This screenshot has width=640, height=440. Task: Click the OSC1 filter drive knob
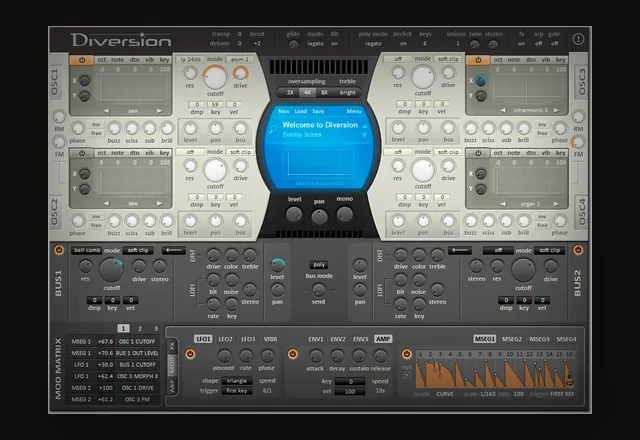click(240, 73)
